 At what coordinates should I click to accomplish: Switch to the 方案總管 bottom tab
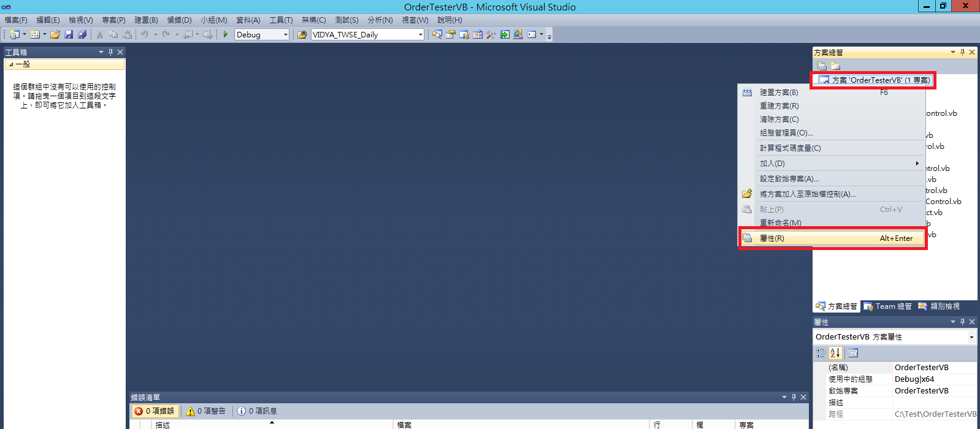point(836,306)
